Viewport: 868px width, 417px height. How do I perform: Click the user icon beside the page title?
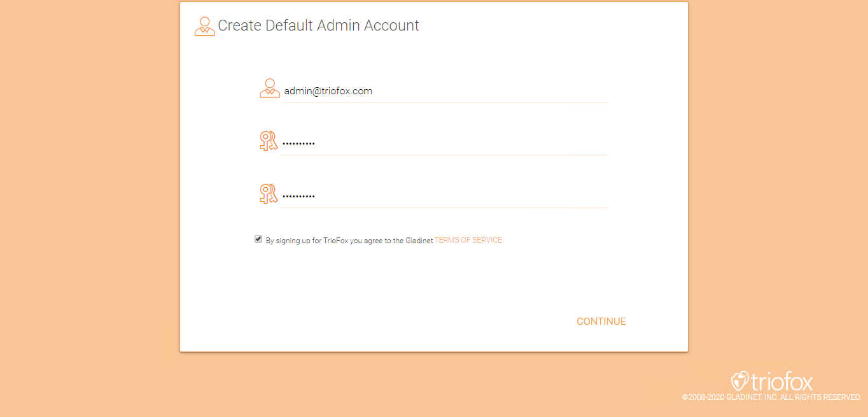pos(205,26)
